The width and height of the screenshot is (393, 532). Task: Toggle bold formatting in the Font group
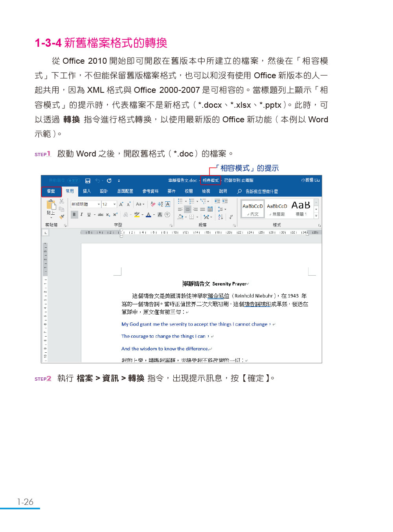[74, 214]
